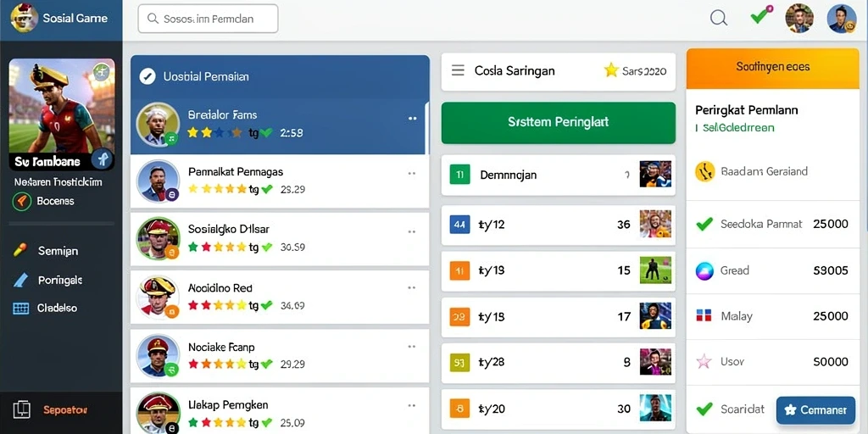Open the options dots for Breialor Fams
This screenshot has width=868, height=434.
click(x=413, y=119)
